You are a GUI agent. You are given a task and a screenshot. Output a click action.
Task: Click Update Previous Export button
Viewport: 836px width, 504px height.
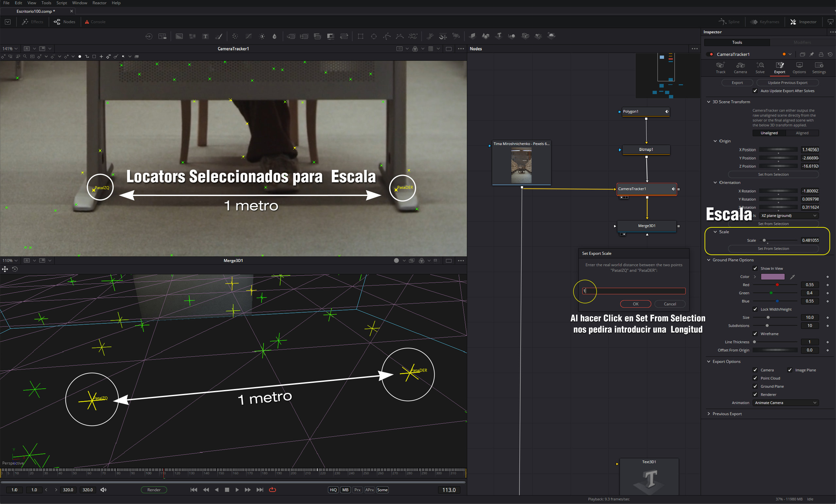click(787, 83)
